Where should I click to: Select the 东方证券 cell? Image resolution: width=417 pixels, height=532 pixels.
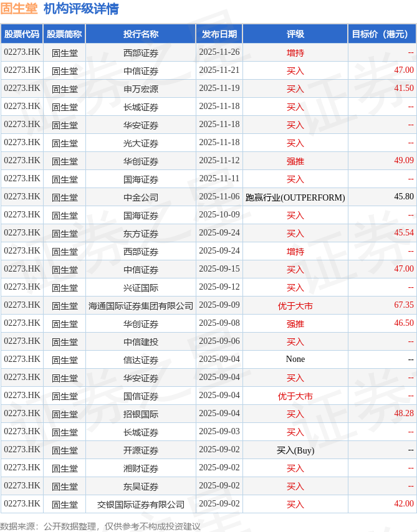[x=141, y=234]
